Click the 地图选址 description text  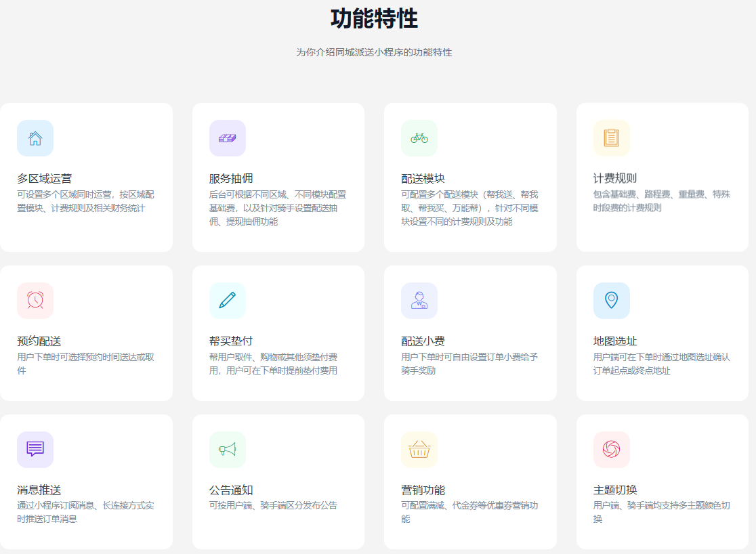coord(661,364)
